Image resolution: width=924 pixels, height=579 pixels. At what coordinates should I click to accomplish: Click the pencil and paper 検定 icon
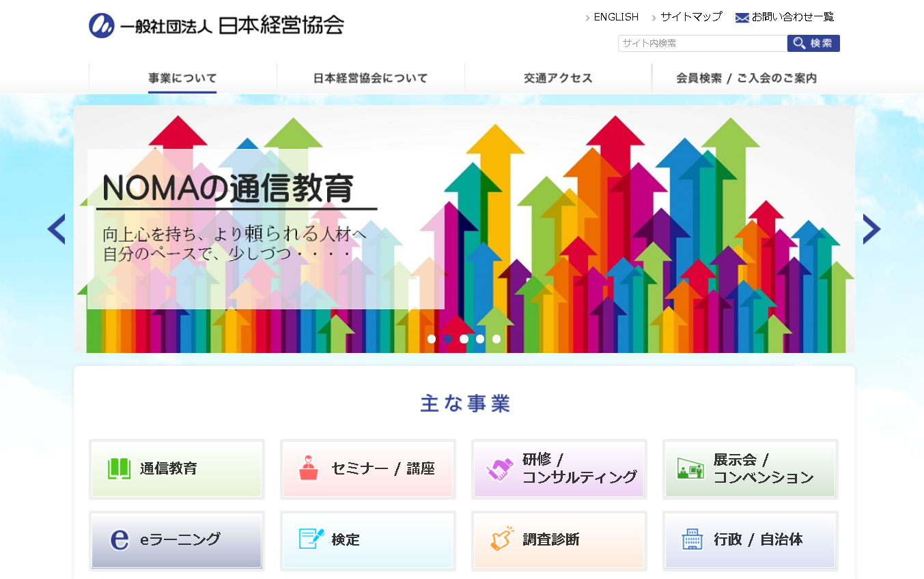[x=311, y=539]
